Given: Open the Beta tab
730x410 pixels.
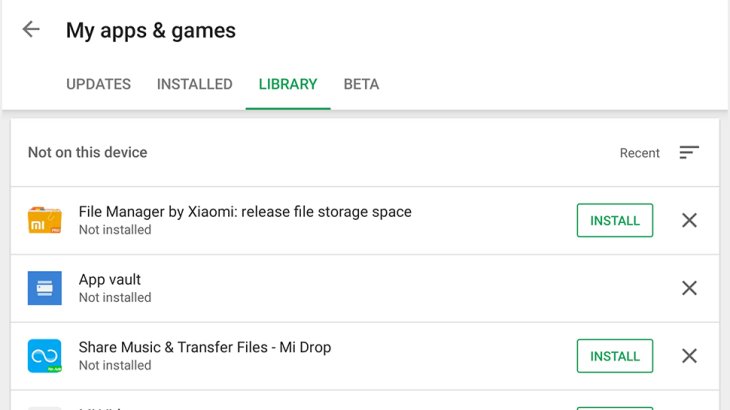Looking at the screenshot, I should pos(361,84).
